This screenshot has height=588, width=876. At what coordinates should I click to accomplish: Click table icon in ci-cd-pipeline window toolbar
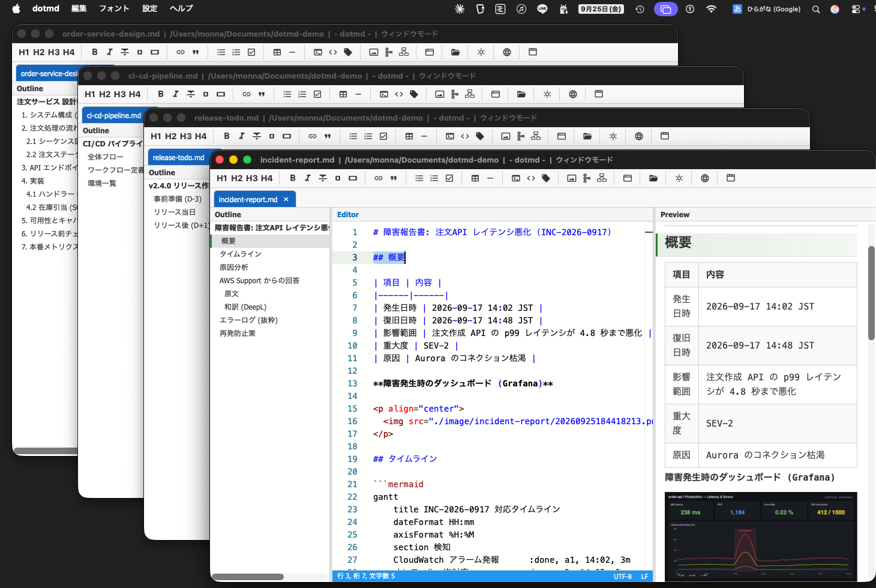tap(343, 94)
